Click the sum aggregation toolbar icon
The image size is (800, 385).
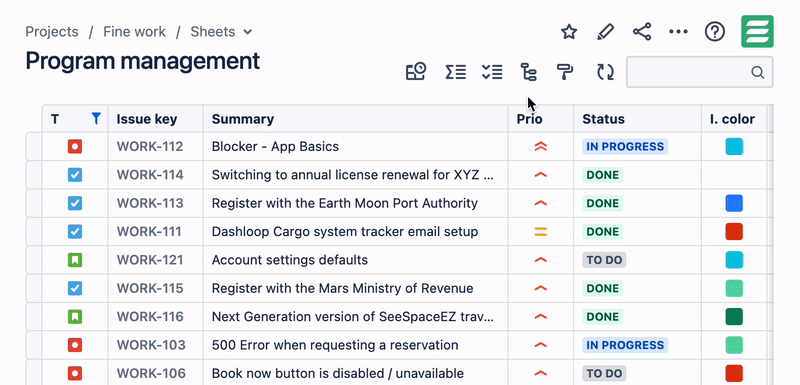point(455,72)
